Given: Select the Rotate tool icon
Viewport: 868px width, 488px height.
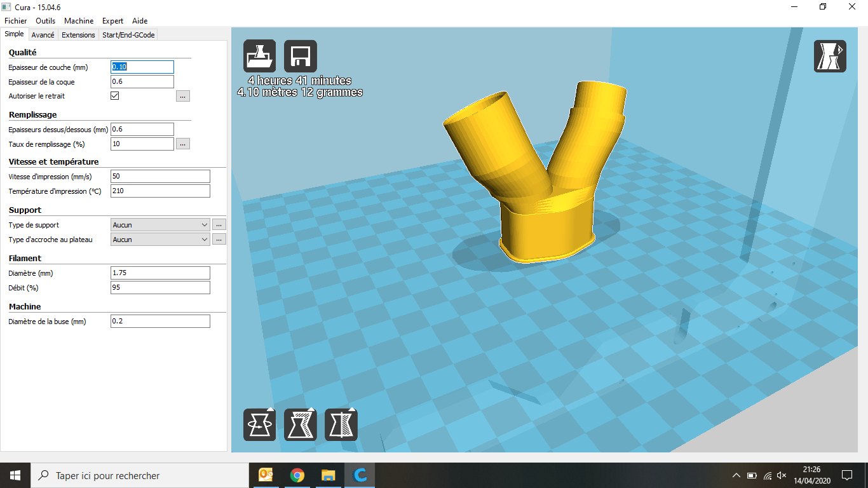Looking at the screenshot, I should tap(259, 424).
